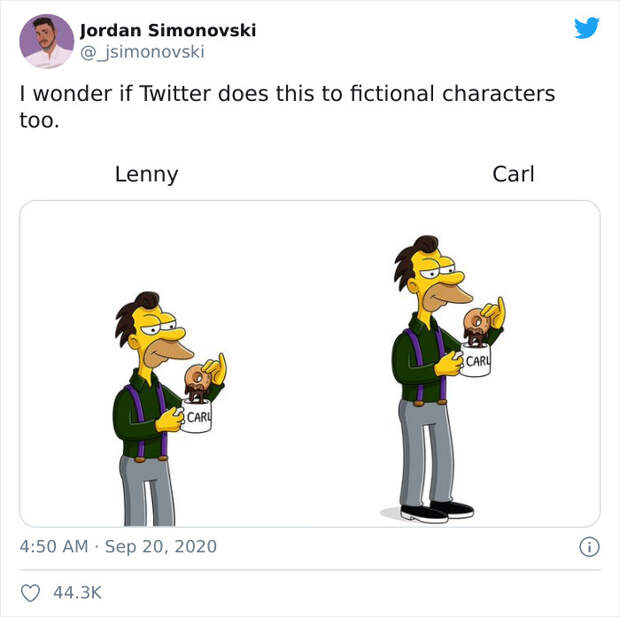Click the donut in the right image
620x617 pixels.
pyautogui.click(x=476, y=326)
